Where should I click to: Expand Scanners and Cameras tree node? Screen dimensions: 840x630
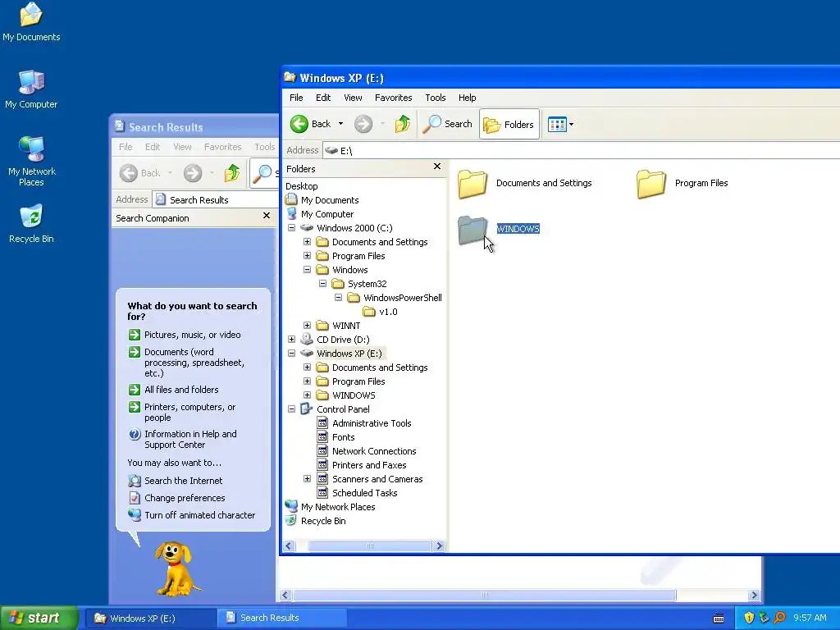pos(307,478)
